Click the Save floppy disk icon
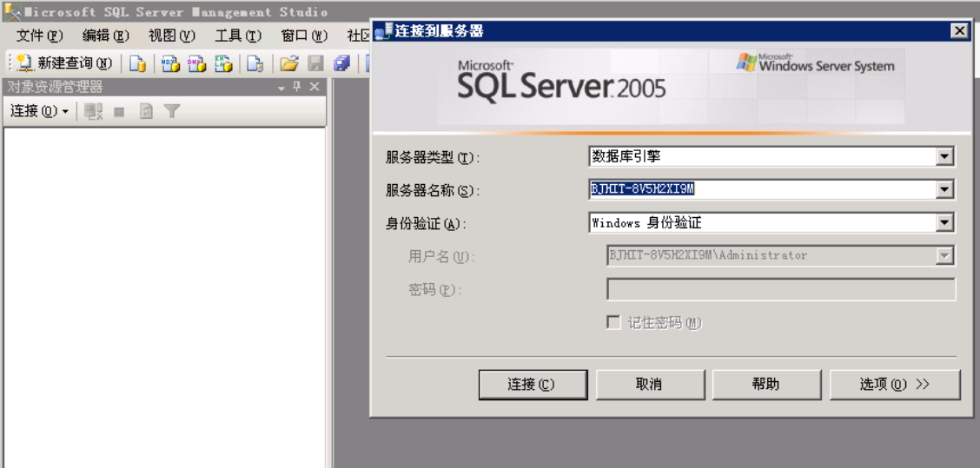980x468 pixels. tap(315, 63)
